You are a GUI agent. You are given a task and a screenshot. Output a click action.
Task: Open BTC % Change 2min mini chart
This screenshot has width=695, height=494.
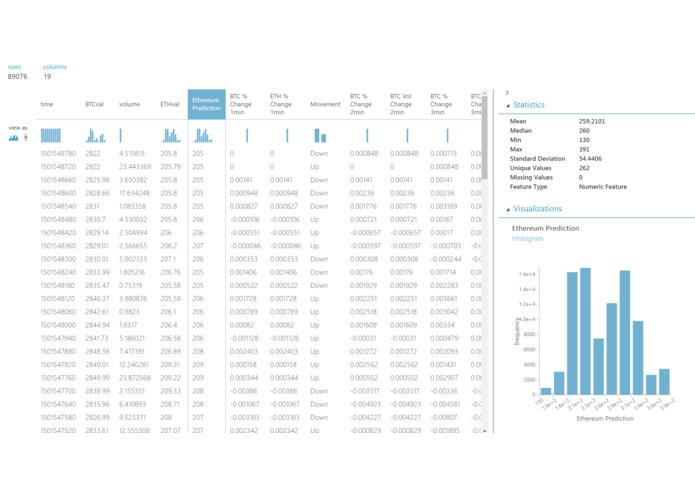[367, 136]
